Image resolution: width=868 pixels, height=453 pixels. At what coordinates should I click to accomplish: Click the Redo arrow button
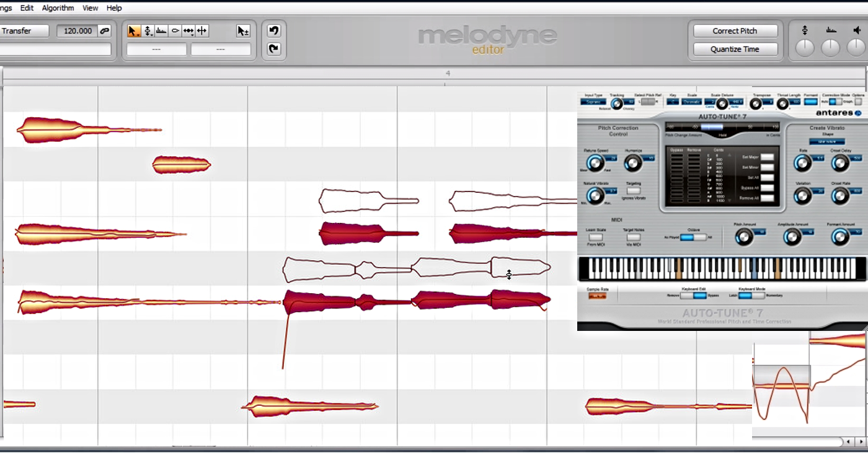[x=273, y=49]
